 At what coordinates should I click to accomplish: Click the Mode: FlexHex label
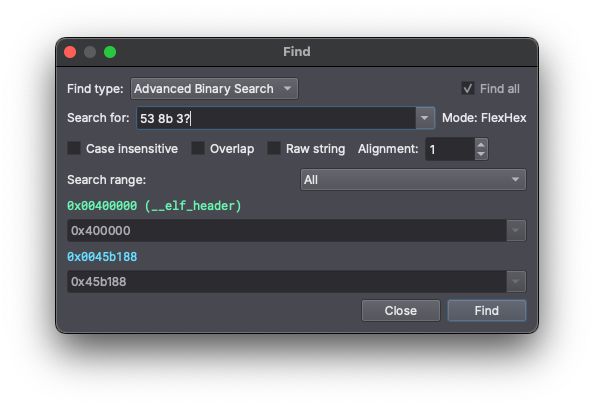484,118
